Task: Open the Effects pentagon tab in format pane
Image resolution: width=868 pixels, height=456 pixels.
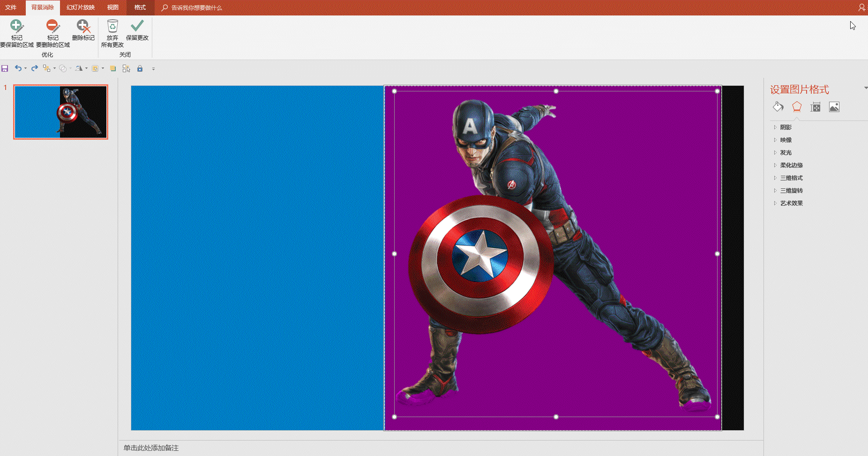Action: [797, 107]
